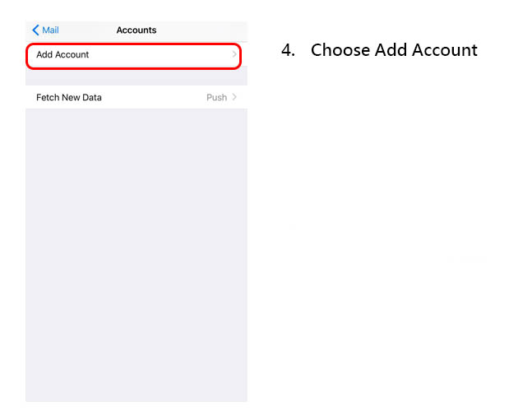Tap the 'Fetch New Data' text label
The height and width of the screenshot is (411, 532).
[x=69, y=98]
